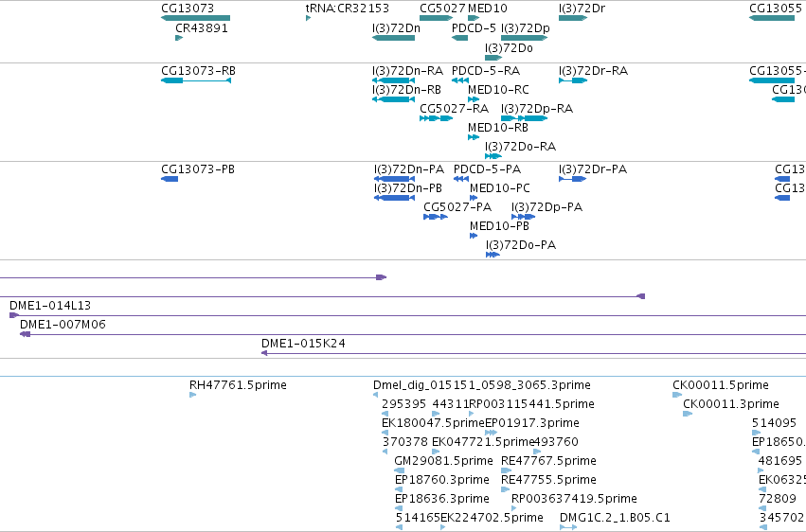Image resolution: width=806 pixels, height=532 pixels.
Task: Open the l(3)72Dr gene feature
Action: [573, 18]
